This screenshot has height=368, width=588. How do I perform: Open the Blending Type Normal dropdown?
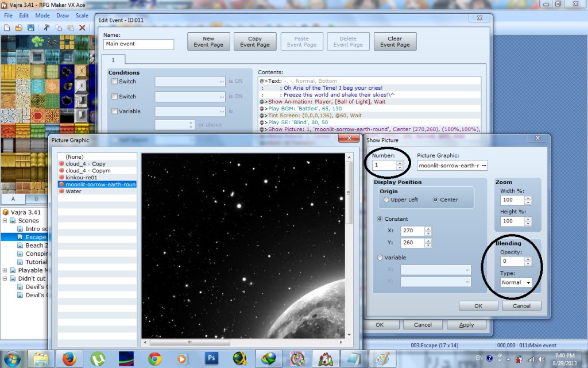pyautogui.click(x=516, y=282)
